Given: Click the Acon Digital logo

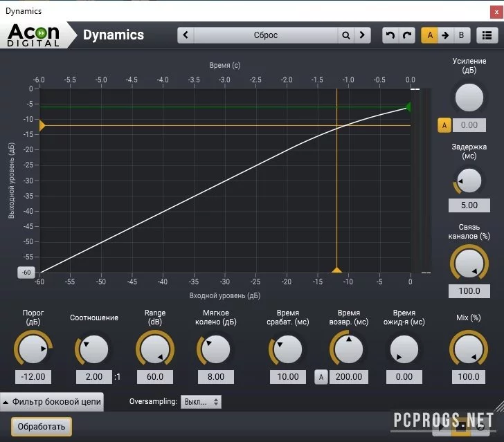Looking at the screenshot, I should [33, 35].
